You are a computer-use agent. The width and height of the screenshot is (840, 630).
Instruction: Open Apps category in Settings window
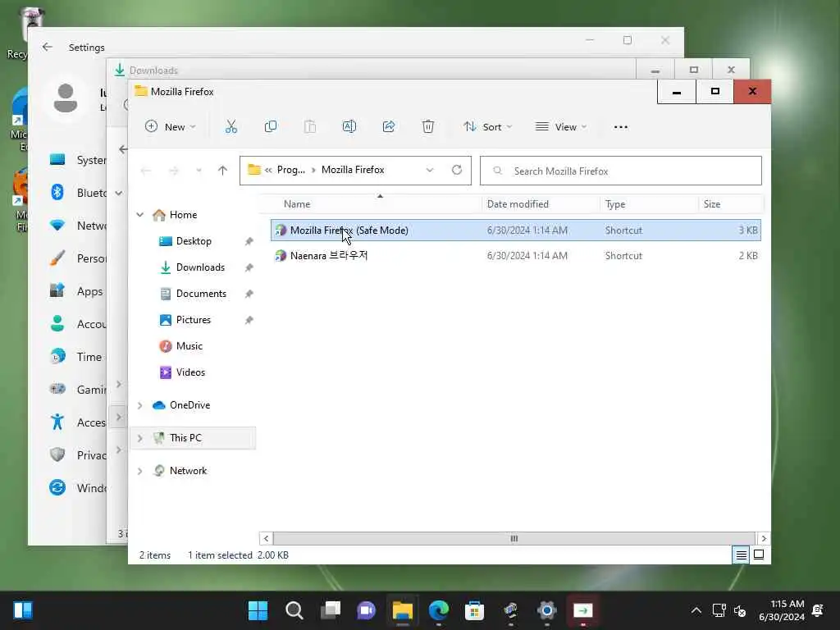pyautogui.click(x=76, y=291)
